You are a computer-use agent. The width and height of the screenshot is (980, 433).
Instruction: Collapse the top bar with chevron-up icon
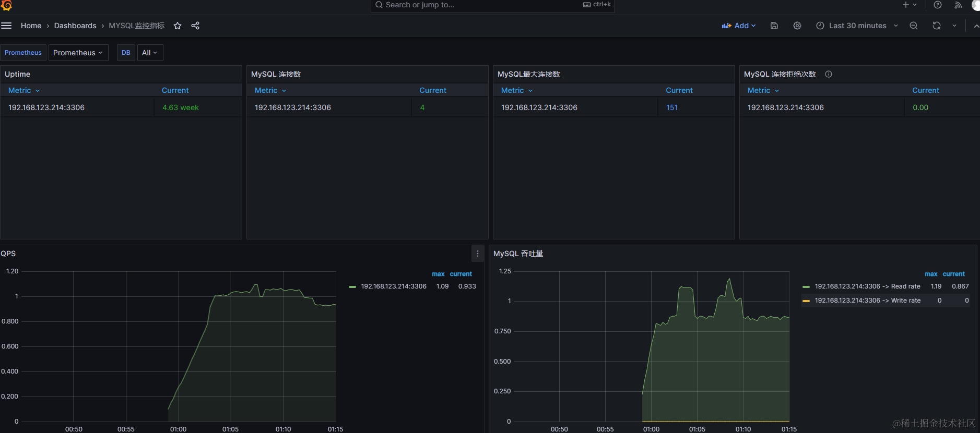coord(976,26)
